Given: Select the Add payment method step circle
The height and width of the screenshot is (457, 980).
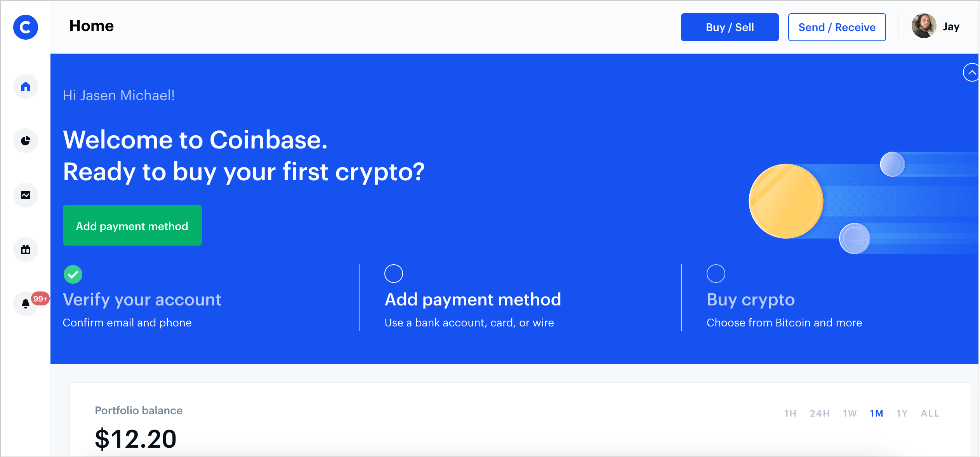Looking at the screenshot, I should click(x=394, y=274).
